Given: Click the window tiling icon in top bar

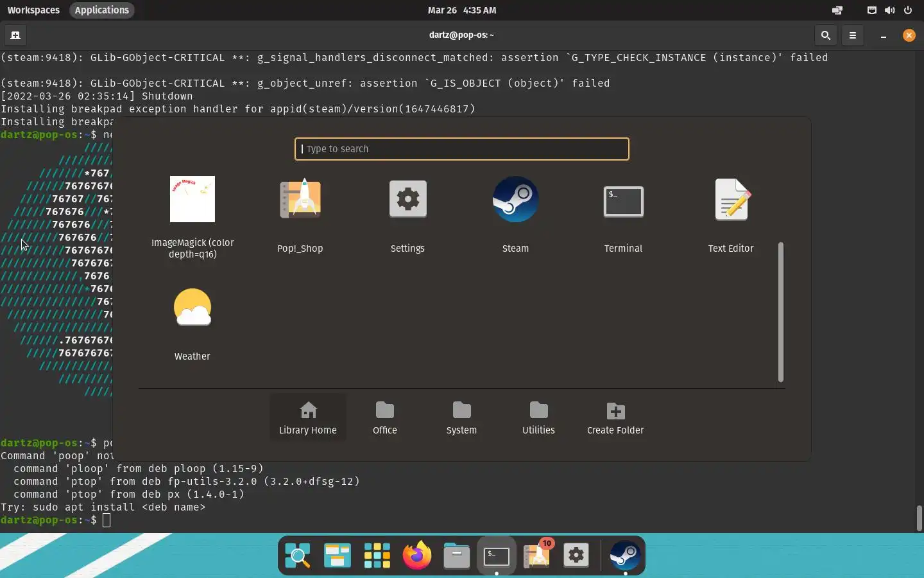Looking at the screenshot, I should click(x=837, y=10).
